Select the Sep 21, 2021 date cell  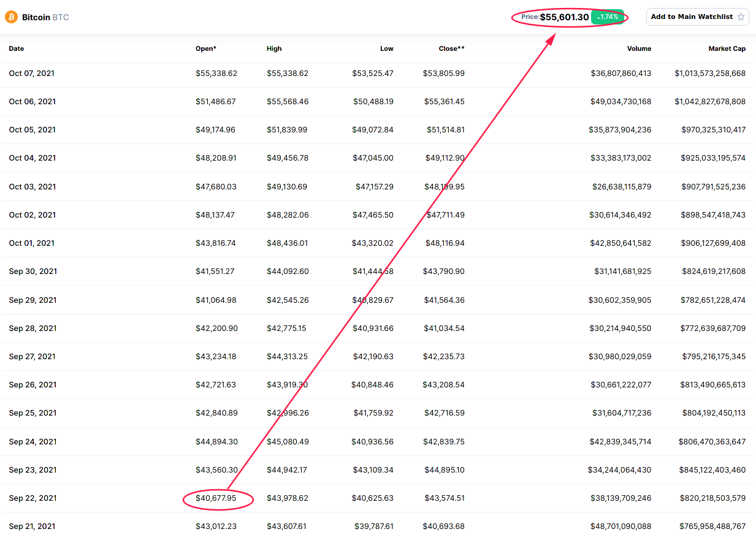[32, 526]
